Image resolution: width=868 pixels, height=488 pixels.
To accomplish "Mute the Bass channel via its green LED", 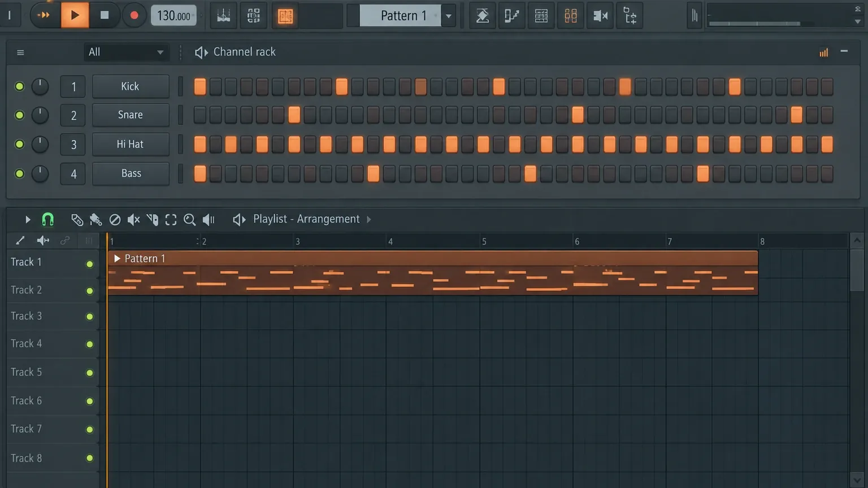I will (x=19, y=173).
